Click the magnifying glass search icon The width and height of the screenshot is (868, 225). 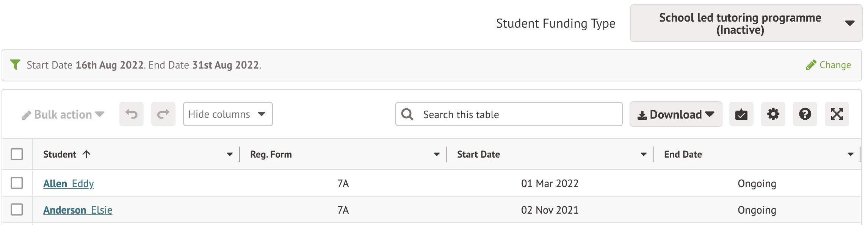[x=407, y=114]
